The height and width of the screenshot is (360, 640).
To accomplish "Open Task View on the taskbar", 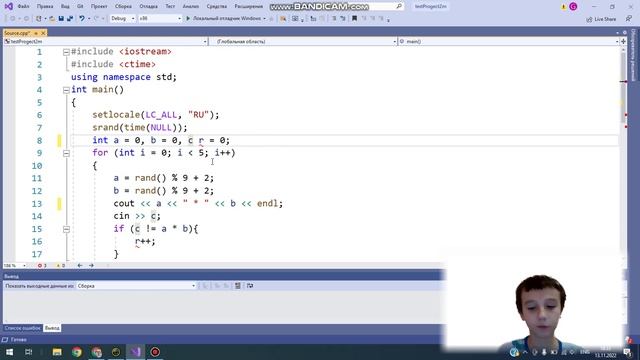I will [x=29, y=352].
